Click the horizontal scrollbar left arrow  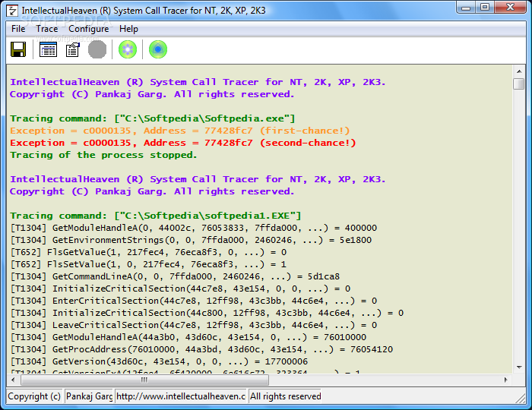click(13, 380)
